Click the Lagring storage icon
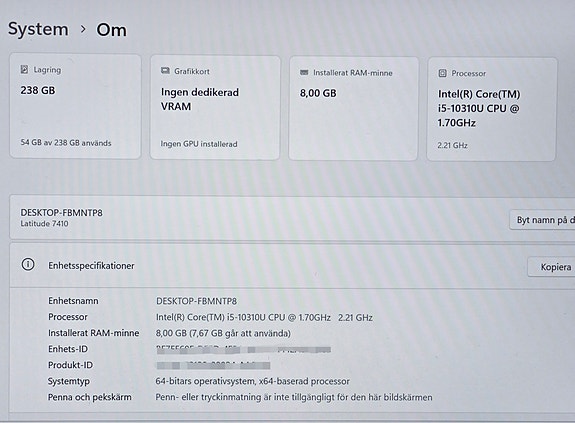This screenshot has height=423, width=575. pos(24,69)
